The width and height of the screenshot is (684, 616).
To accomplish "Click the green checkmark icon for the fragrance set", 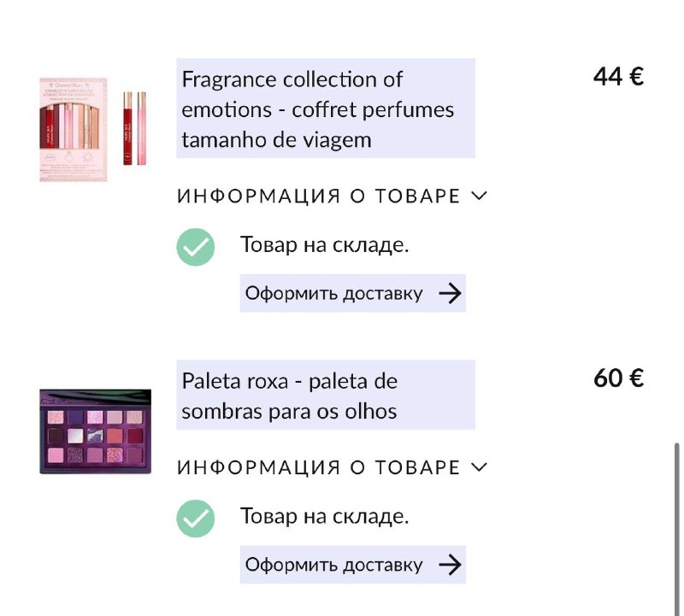I will [196, 247].
